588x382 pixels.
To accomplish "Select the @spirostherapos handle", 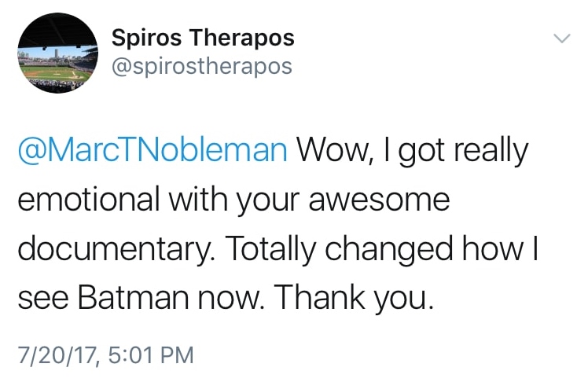I will (x=202, y=67).
